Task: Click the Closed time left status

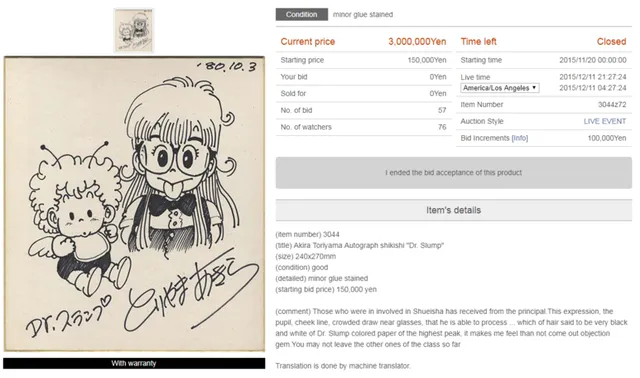Action: pos(611,42)
